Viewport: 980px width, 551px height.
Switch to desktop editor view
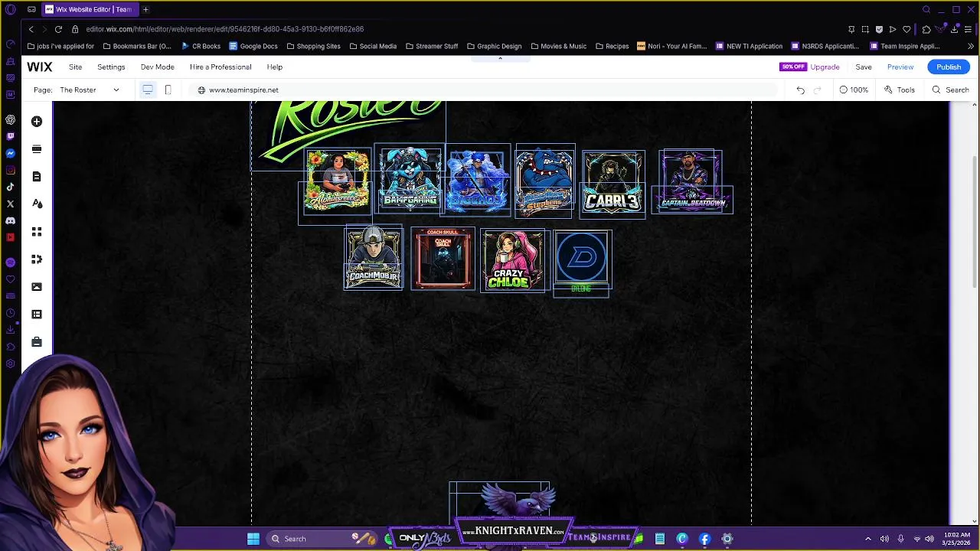[148, 90]
